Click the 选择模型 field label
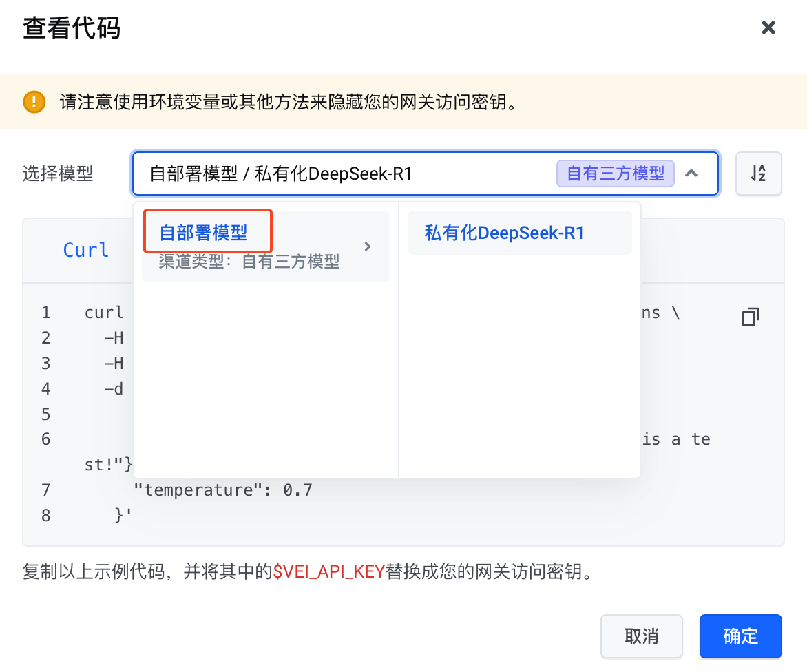The height and width of the screenshot is (672, 807). (58, 174)
